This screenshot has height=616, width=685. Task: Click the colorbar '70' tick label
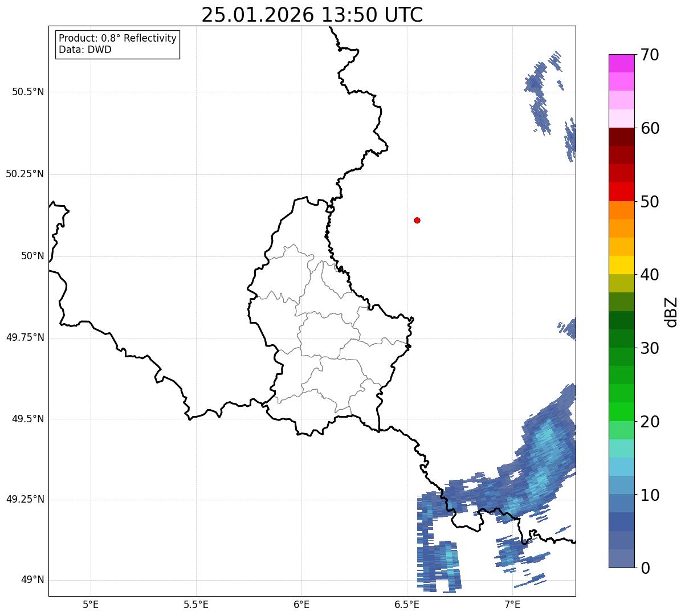point(650,55)
